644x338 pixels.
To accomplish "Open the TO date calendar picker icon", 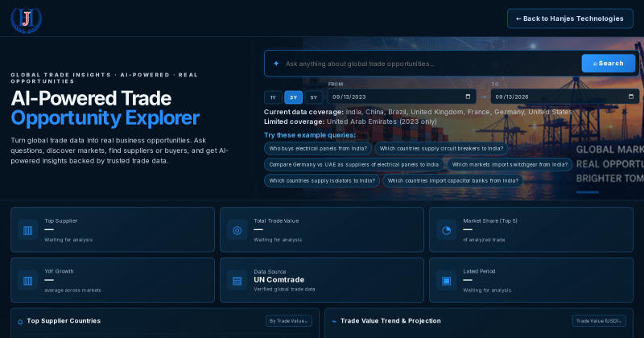I will (631, 97).
